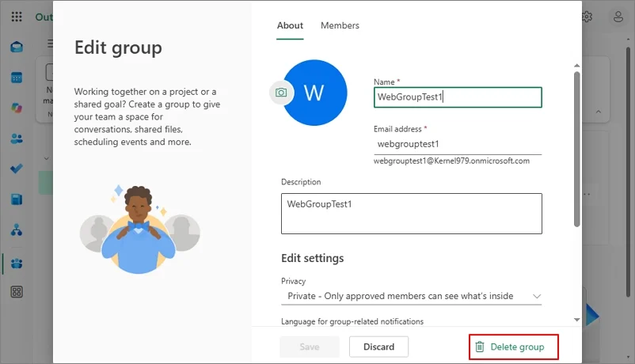Click the dialog vertical scrollbar thumb
Image resolution: width=635 pixels, height=364 pixels.
click(576, 150)
